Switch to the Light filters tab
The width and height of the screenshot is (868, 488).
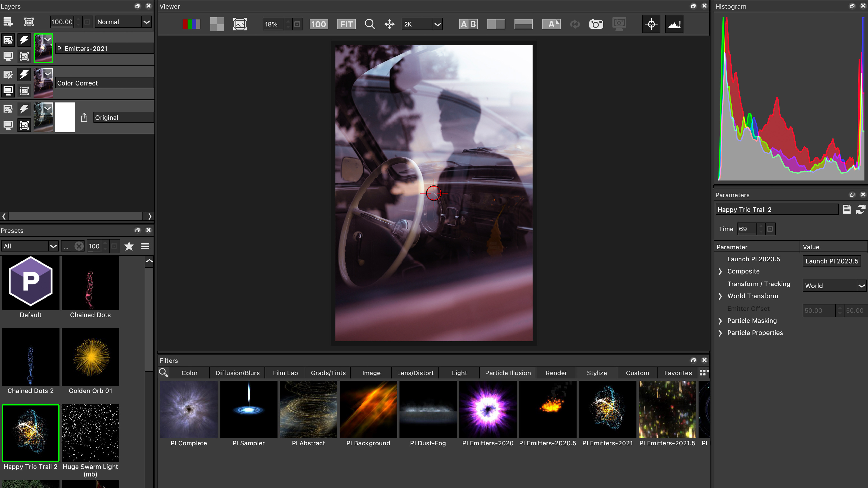[459, 373]
